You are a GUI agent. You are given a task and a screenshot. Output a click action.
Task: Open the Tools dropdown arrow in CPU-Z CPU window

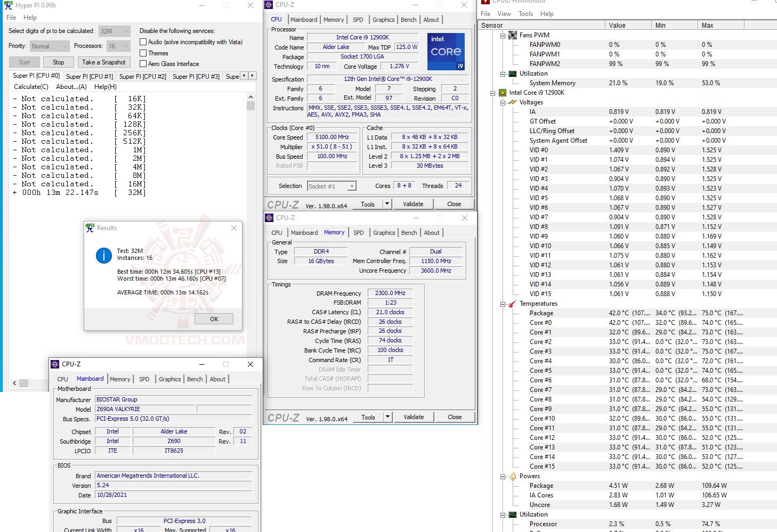(x=387, y=204)
